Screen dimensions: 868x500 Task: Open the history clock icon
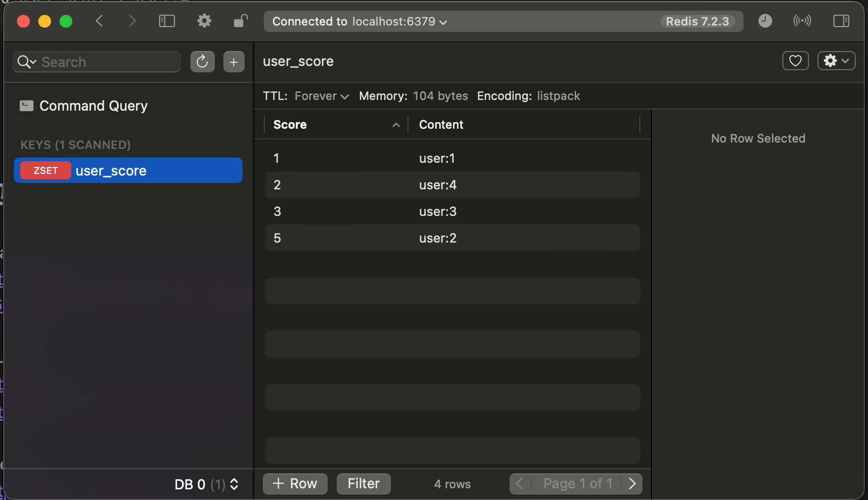pyautogui.click(x=765, y=21)
